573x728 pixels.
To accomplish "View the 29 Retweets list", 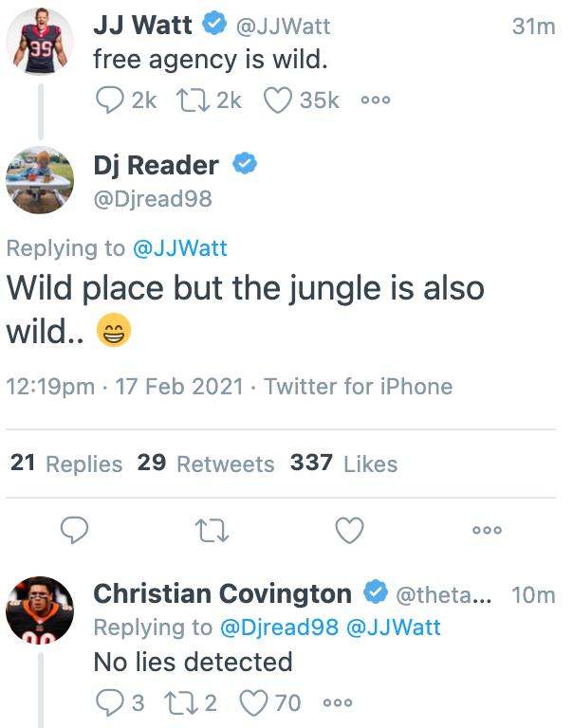I will [x=206, y=464].
